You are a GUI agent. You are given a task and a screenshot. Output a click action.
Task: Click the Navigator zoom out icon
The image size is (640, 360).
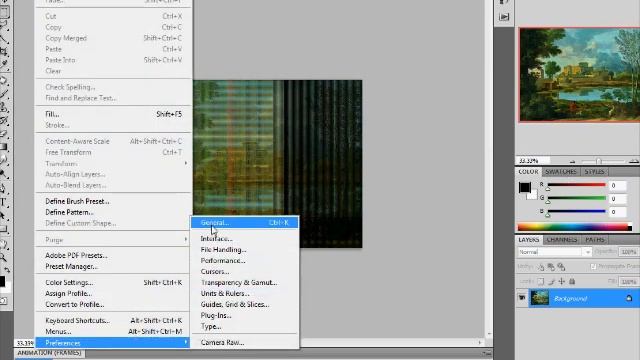click(x=572, y=161)
